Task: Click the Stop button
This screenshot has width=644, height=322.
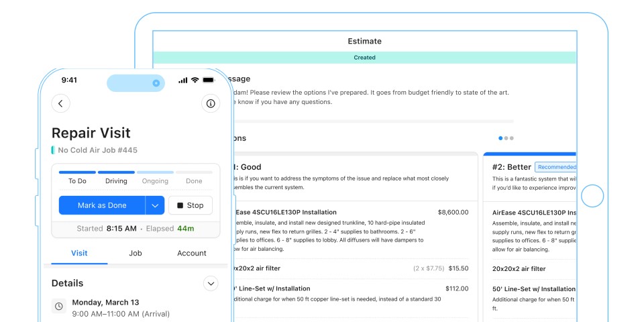Action: point(191,205)
